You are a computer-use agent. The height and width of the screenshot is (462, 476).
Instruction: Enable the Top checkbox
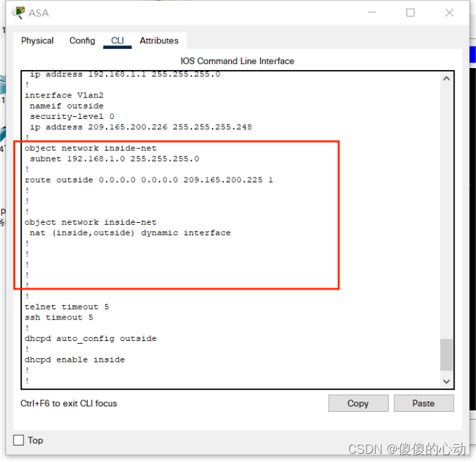click(x=19, y=440)
